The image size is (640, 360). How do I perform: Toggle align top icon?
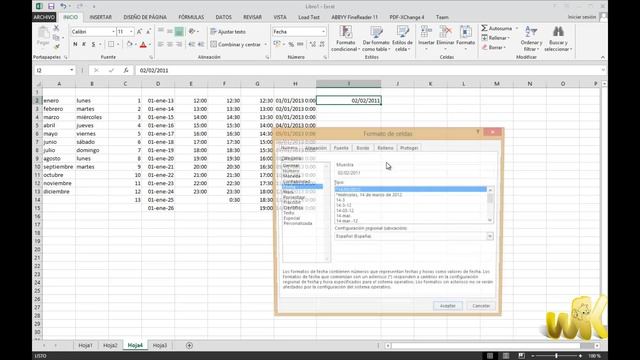[161, 31]
